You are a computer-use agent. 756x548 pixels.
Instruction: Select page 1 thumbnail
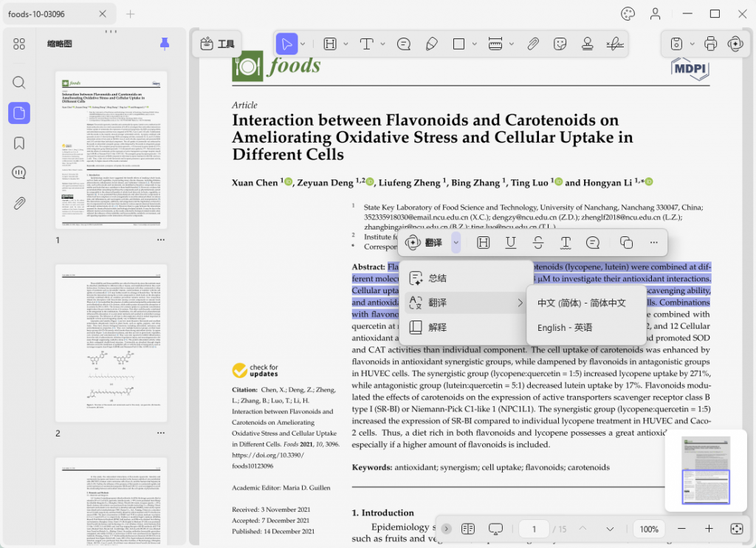point(111,150)
